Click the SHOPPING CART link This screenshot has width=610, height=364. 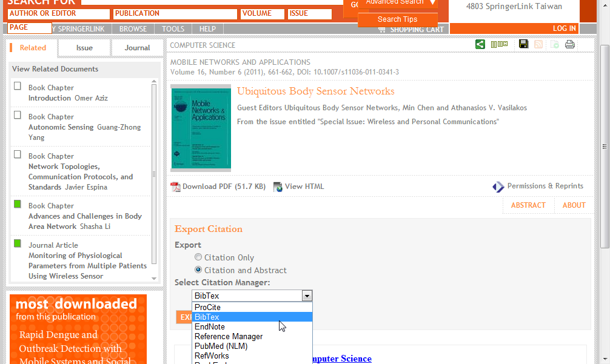click(417, 30)
